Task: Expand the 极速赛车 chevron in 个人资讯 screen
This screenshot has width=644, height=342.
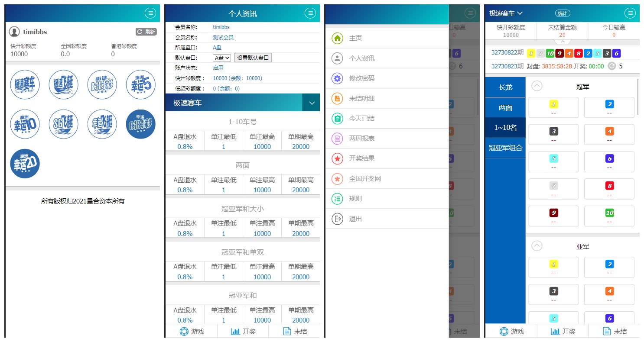Action: click(x=311, y=103)
